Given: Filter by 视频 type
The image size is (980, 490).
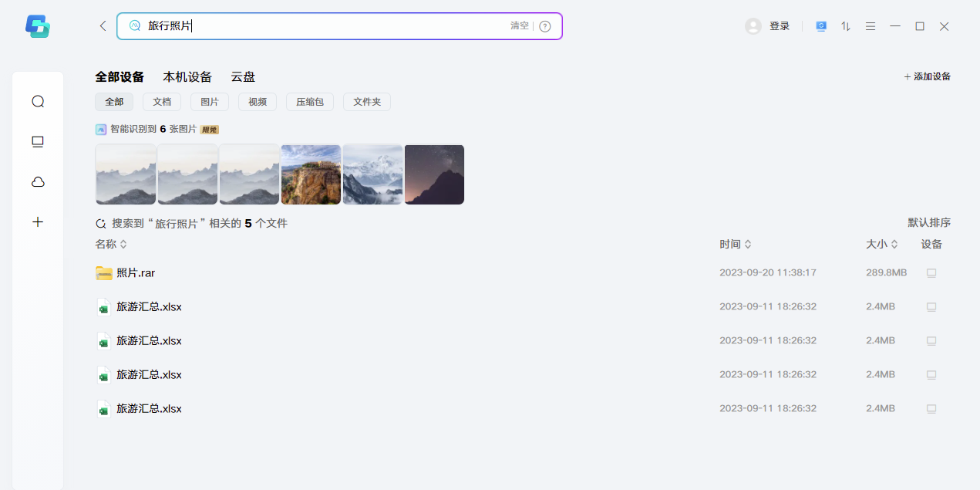Looking at the screenshot, I should point(258,102).
